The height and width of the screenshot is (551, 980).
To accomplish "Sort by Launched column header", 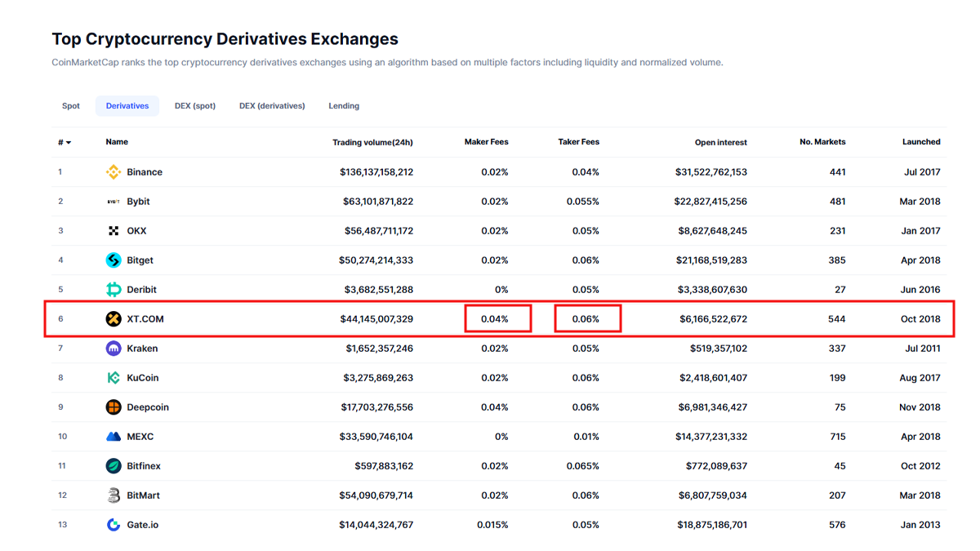I will tap(921, 142).
